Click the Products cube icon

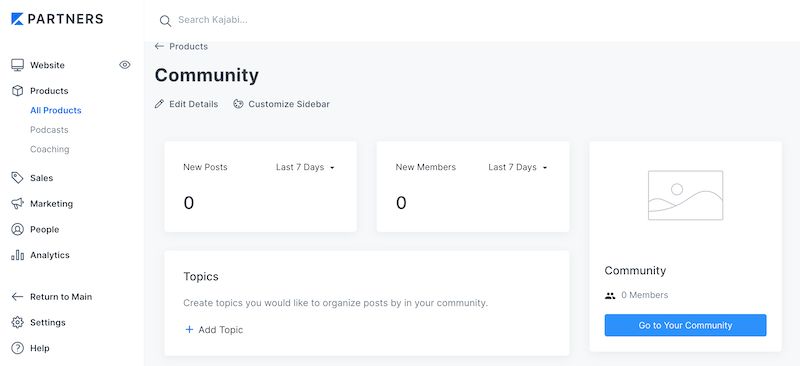(x=17, y=91)
